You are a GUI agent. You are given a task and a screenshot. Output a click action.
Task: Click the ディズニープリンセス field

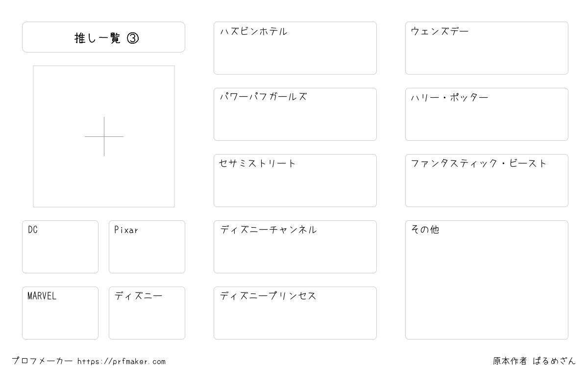[295, 313]
